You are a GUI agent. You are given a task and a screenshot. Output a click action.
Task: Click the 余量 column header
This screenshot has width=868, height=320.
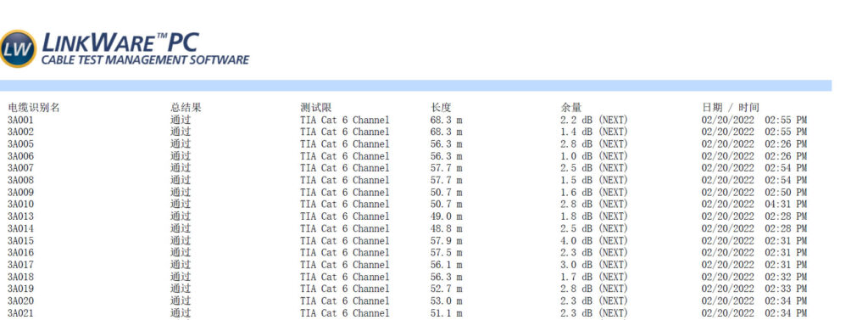(x=571, y=108)
